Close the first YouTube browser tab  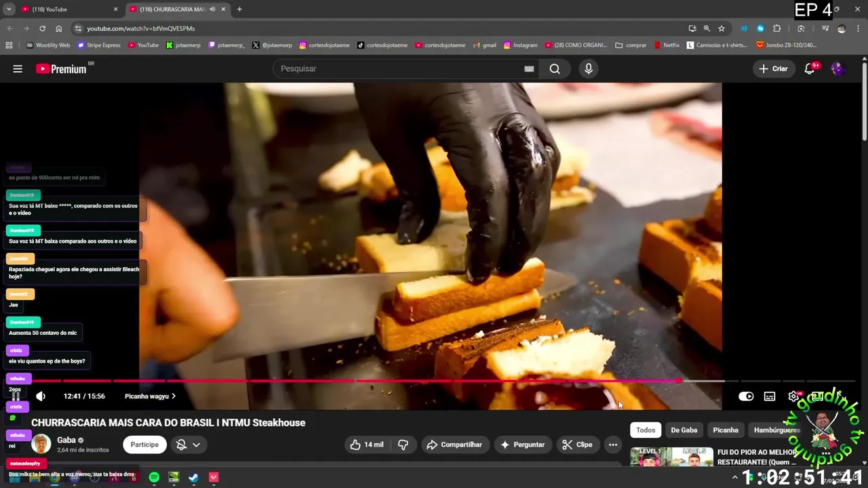115,9
